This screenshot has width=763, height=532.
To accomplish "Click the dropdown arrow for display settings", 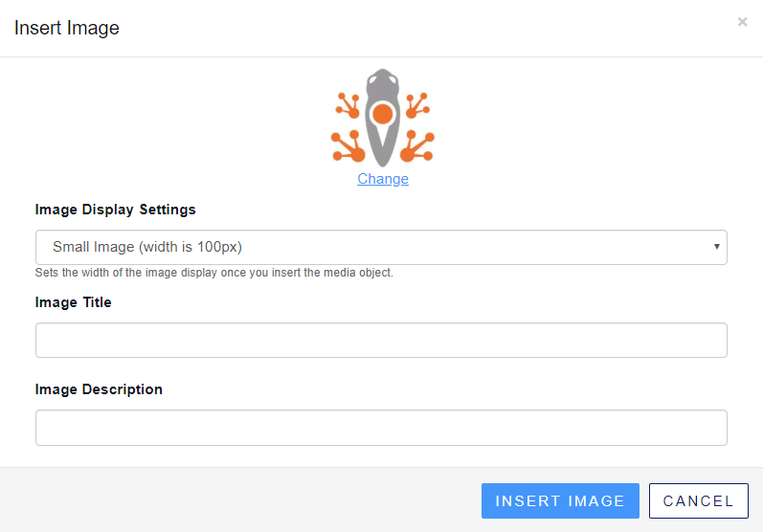I will pos(716,247).
